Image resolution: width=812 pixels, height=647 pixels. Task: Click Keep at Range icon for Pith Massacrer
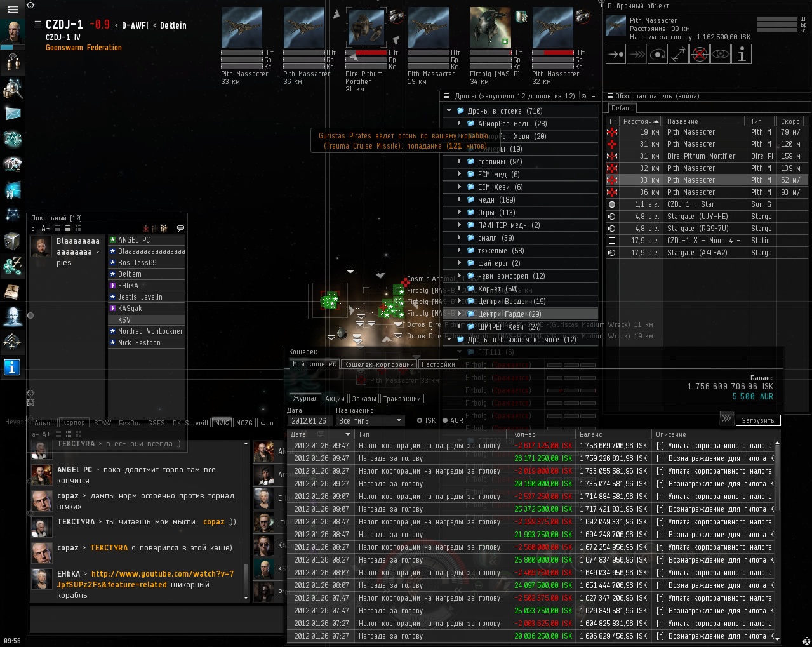click(678, 55)
